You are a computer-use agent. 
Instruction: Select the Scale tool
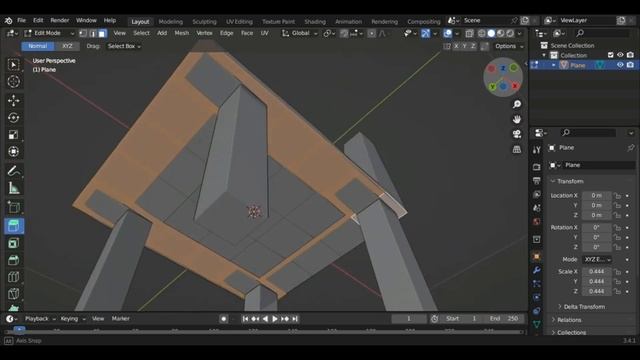[13, 135]
